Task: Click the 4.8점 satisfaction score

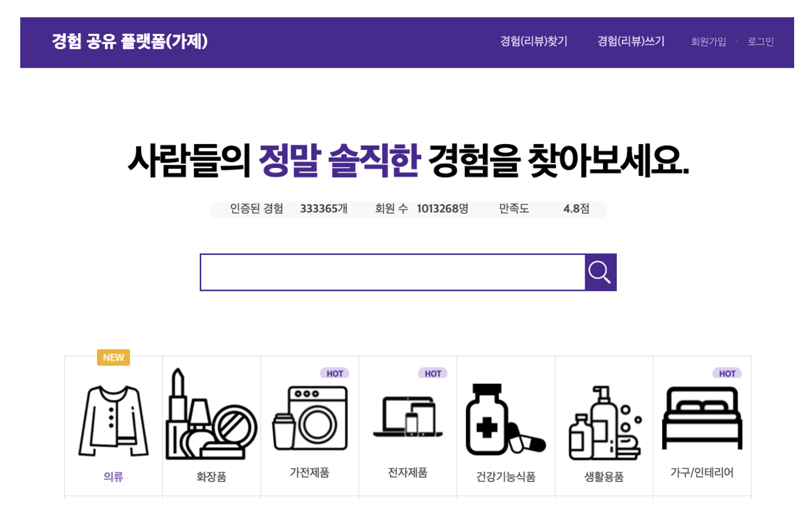Action: pyautogui.click(x=576, y=209)
